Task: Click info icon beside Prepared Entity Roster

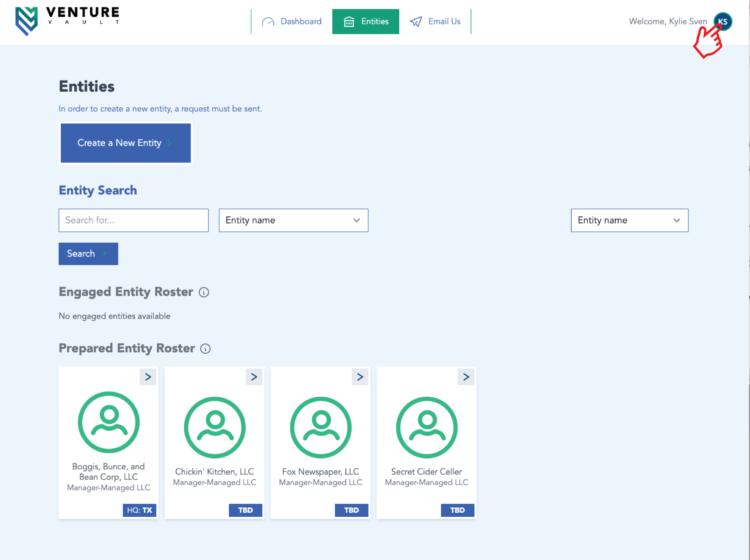Action: pos(205,348)
